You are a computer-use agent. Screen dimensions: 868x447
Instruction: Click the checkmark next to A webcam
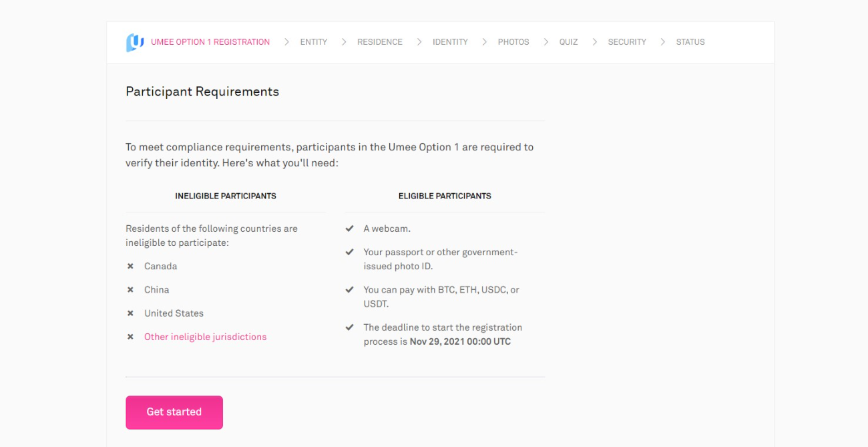click(349, 229)
